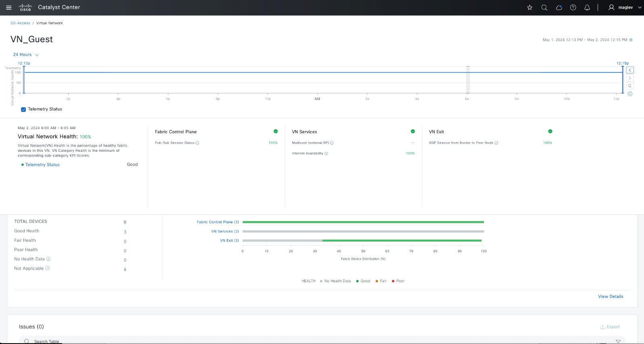
Task: Click the Search Table input field
Action: [x=322, y=341]
